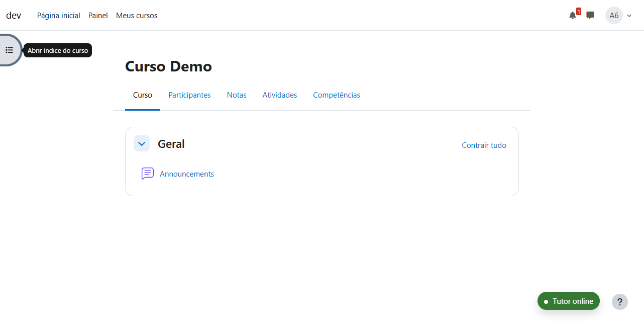Open the help question mark button
Viewport: 644px width, 326px height.
pos(620,302)
